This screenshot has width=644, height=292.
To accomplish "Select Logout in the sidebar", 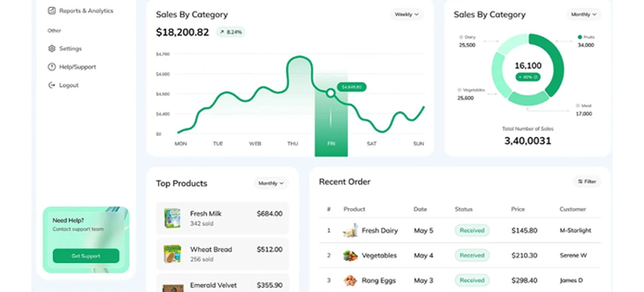I will (63, 85).
